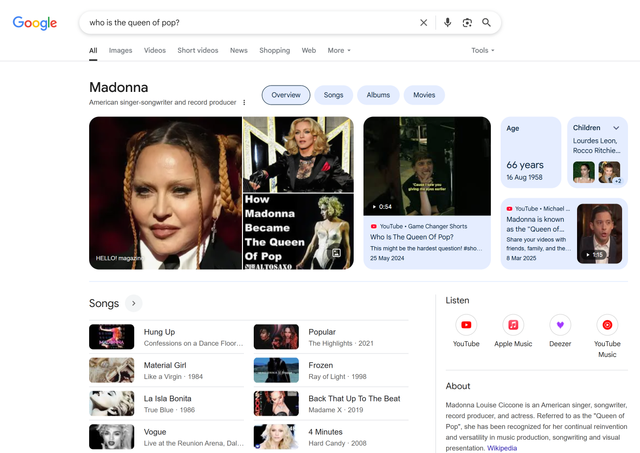Open the Google logo homepage link

click(x=35, y=23)
